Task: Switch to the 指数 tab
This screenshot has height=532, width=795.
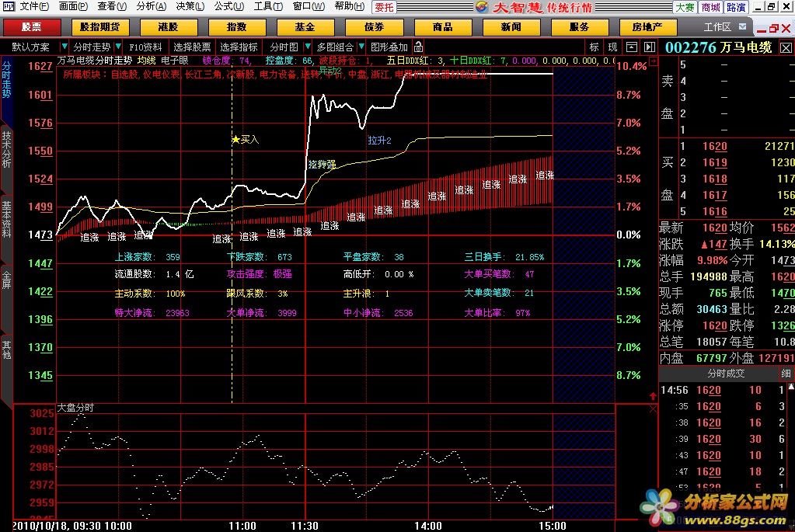Action: pos(237,27)
